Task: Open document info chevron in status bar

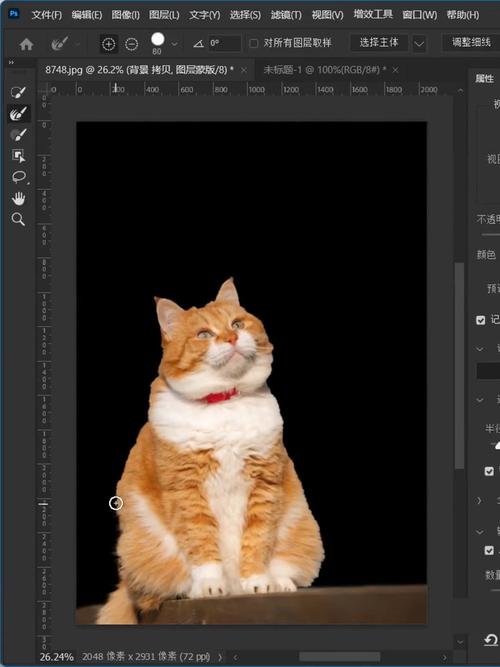Action: click(x=220, y=657)
